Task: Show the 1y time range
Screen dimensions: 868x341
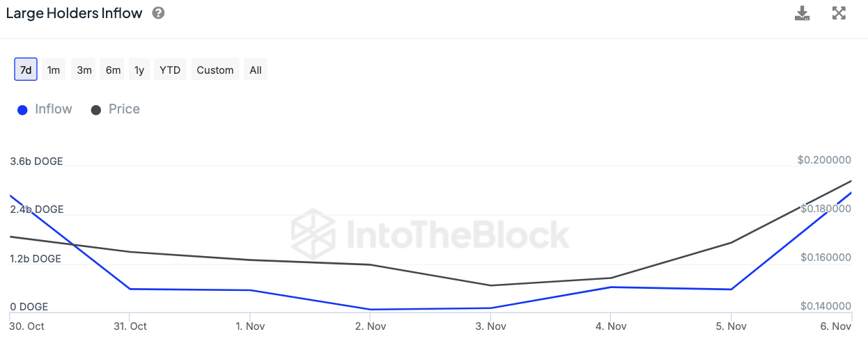Action: [x=139, y=70]
